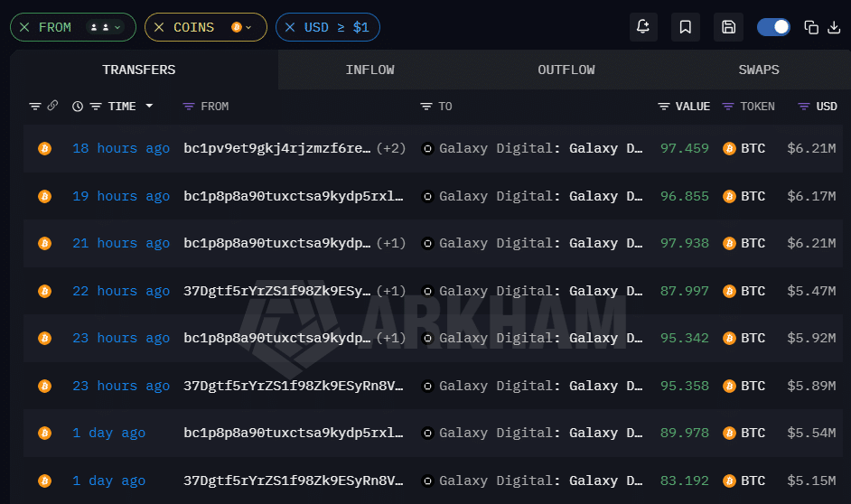Click BTC token icon in 83.192 row
This screenshot has height=504, width=851.
pyautogui.click(x=729, y=481)
